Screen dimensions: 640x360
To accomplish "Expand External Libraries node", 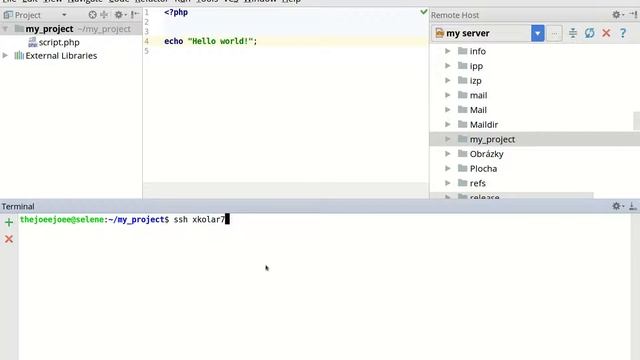I will (5, 56).
